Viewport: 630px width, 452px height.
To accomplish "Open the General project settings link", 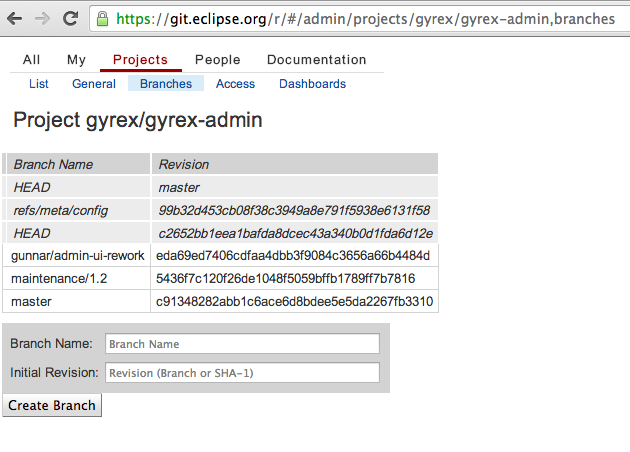I will [94, 84].
